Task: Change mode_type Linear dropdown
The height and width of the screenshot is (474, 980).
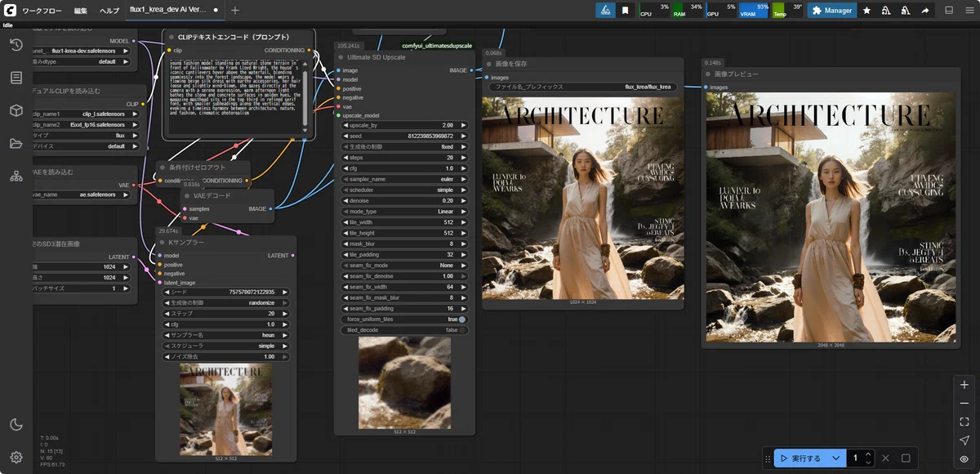Action: [x=404, y=211]
